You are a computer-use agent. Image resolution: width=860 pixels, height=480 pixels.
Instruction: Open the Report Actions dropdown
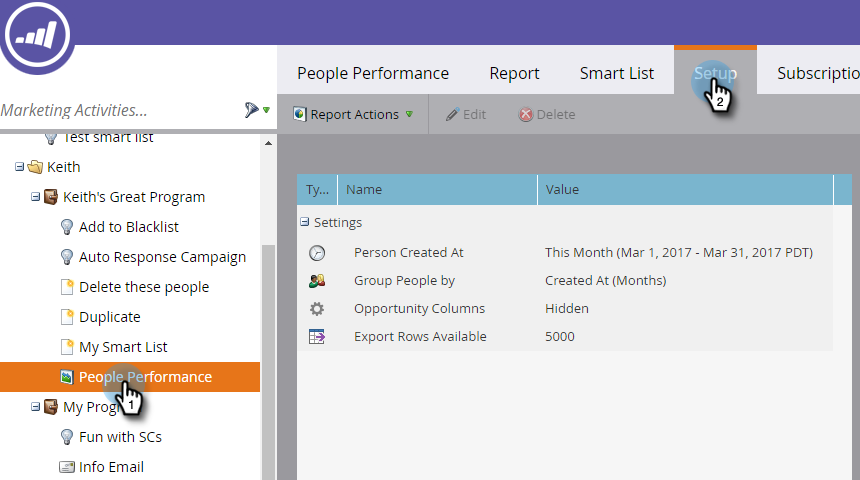353,115
